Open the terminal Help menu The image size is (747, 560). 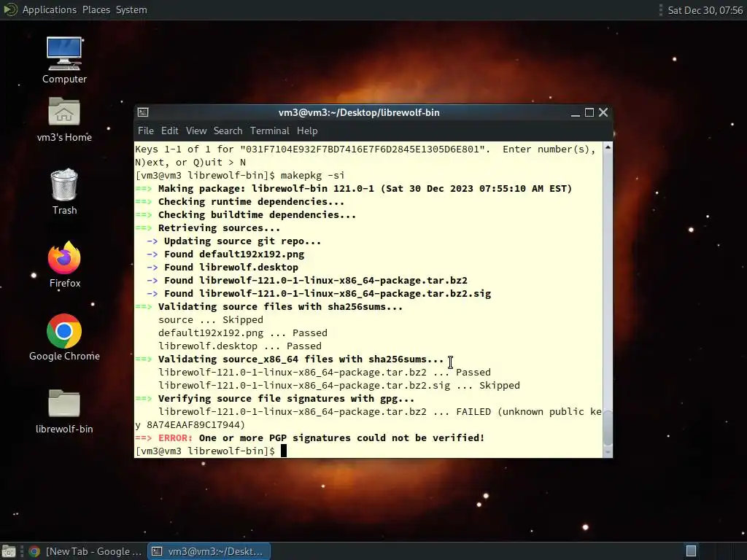click(x=307, y=131)
